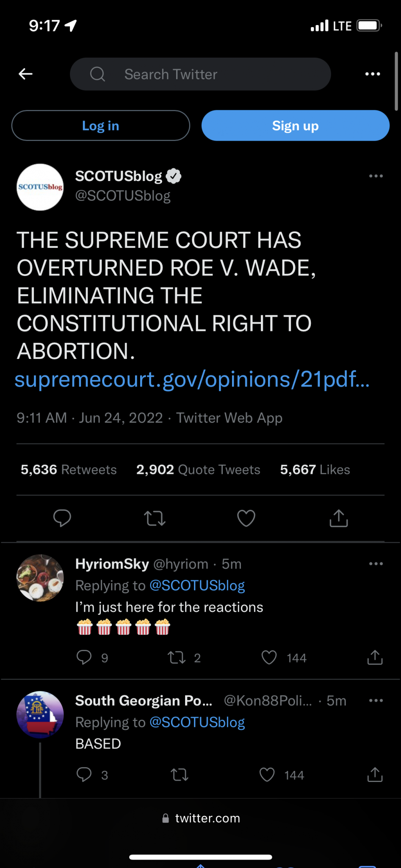Reply to HyriomSky's comment
Image resolution: width=401 pixels, height=868 pixels.
tap(84, 657)
